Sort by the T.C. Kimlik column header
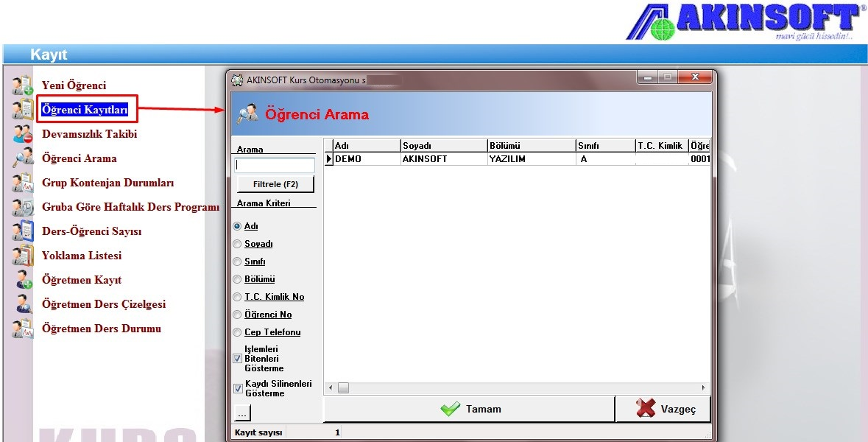The width and height of the screenshot is (868, 442). [662, 146]
